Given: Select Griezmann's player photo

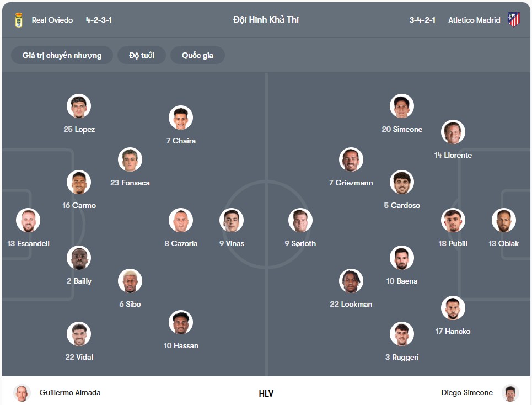Looking at the screenshot, I should point(351,159).
